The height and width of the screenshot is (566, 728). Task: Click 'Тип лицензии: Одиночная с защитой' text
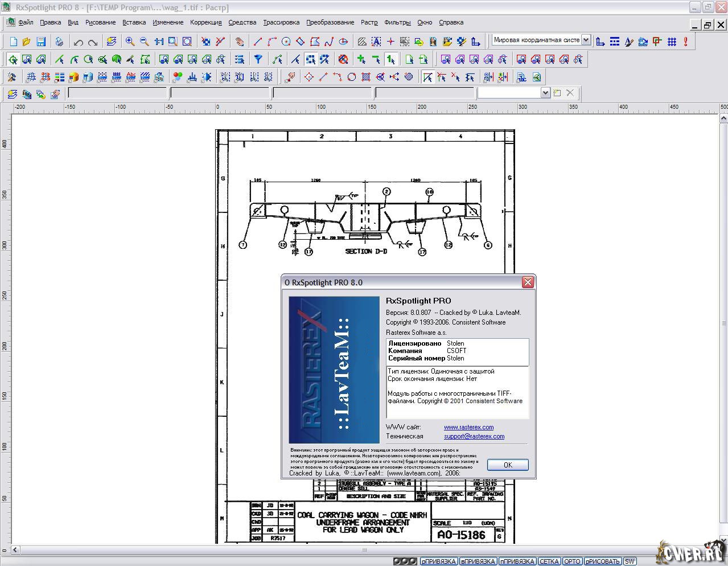point(441,371)
